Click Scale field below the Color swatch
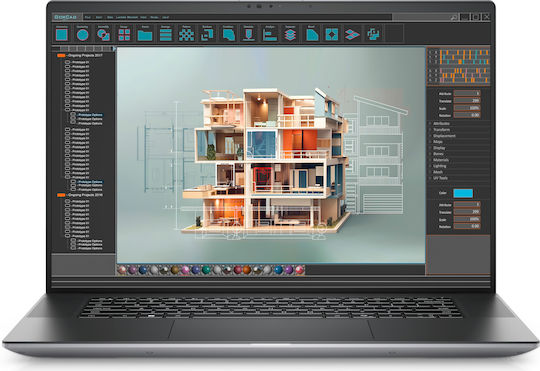 [467, 219]
